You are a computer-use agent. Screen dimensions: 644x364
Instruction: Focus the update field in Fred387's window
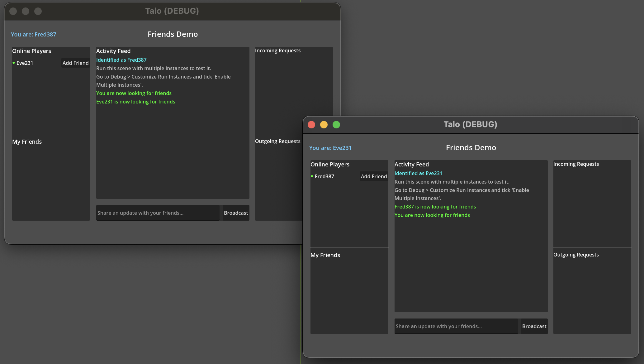[x=158, y=213]
